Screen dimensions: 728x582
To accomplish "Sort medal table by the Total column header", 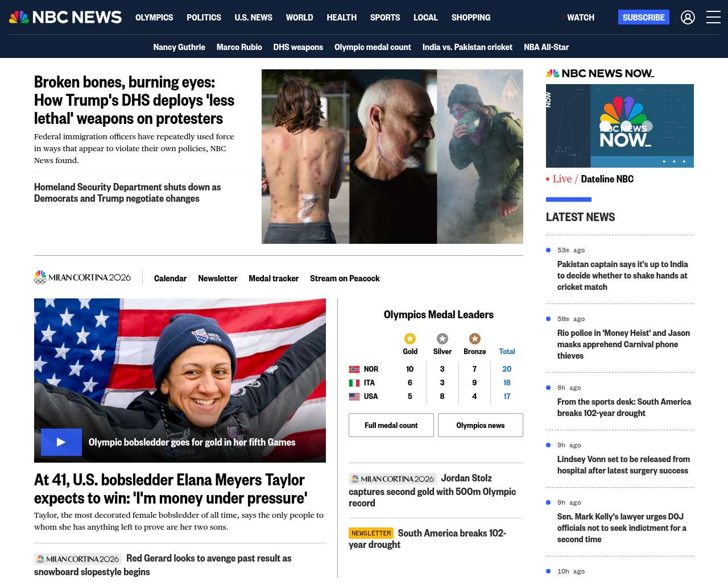I will [507, 352].
